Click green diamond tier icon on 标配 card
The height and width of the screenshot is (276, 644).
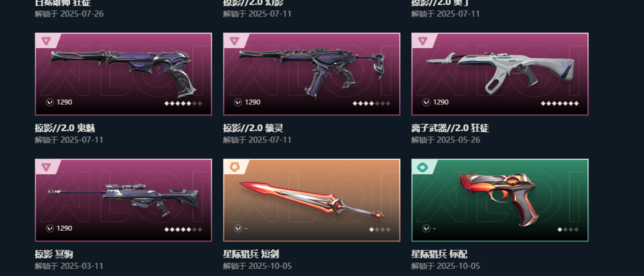(x=423, y=167)
